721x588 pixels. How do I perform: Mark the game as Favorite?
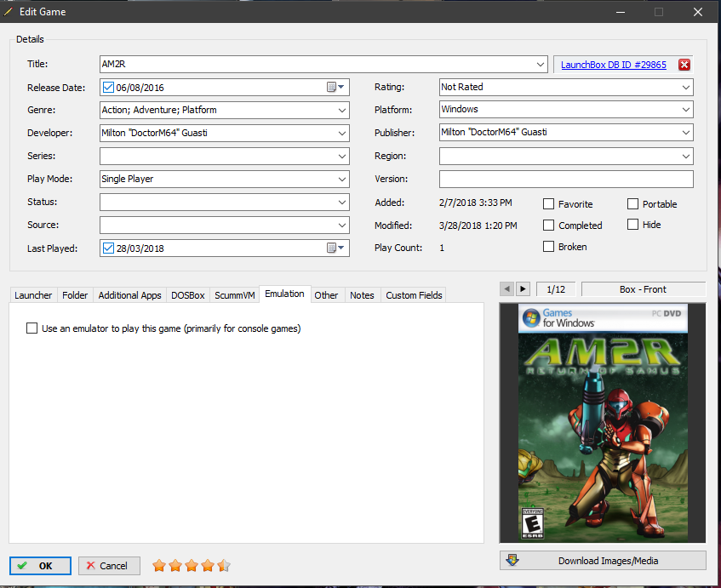point(548,203)
